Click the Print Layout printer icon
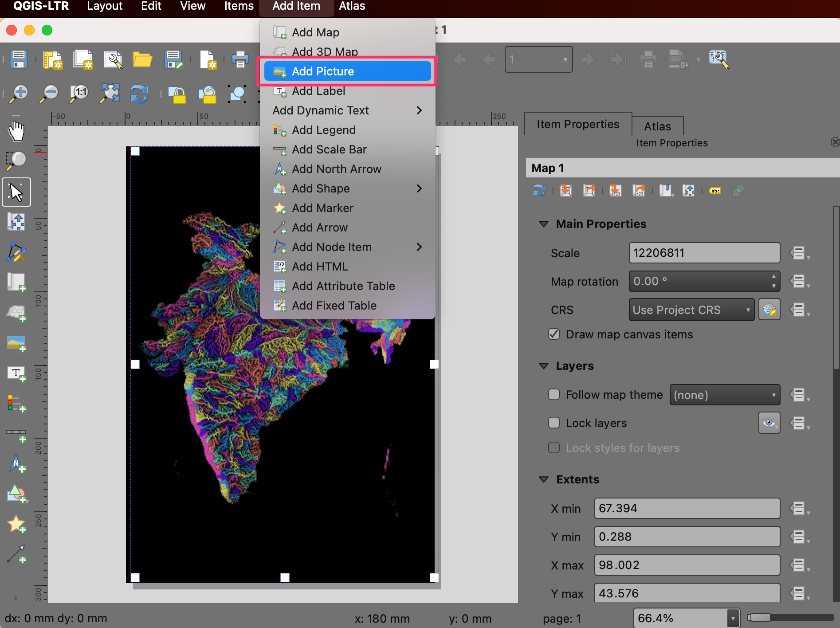Image resolution: width=840 pixels, height=628 pixels. tap(240, 59)
